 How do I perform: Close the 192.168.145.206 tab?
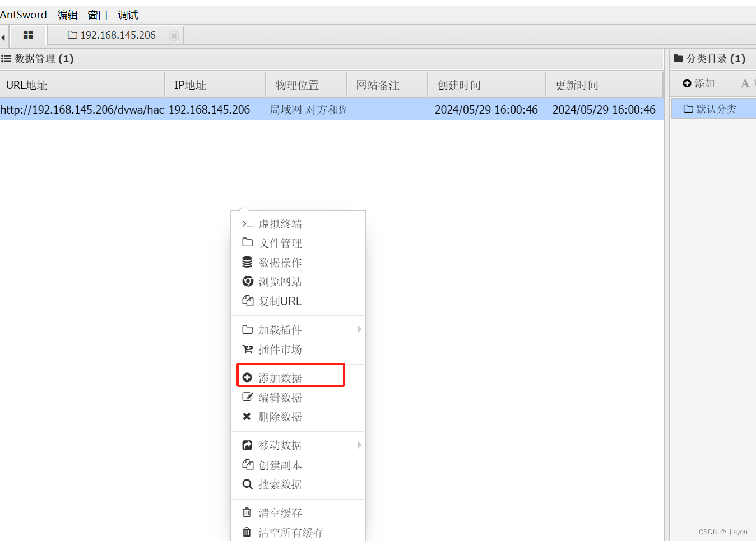(174, 35)
